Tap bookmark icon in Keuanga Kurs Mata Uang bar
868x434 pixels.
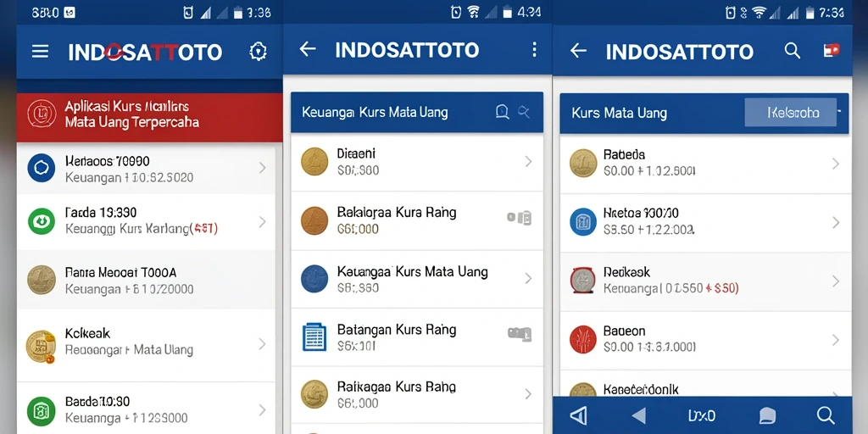pos(502,112)
